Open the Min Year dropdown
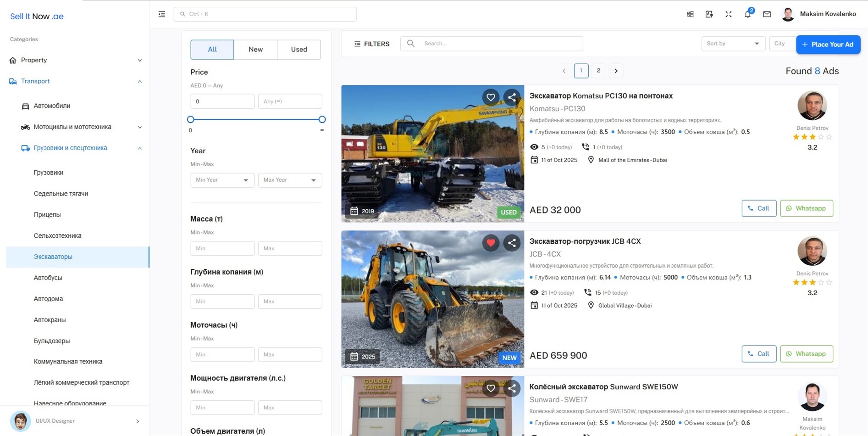The image size is (868, 436). pos(222,180)
